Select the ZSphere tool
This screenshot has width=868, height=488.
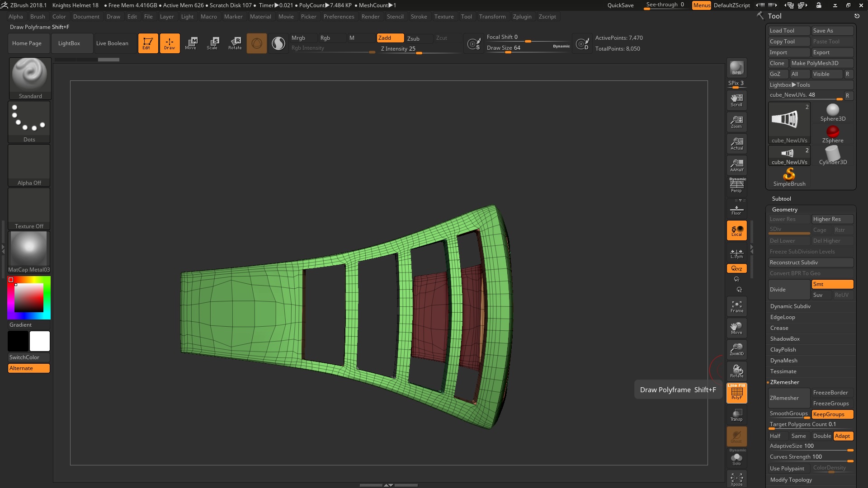[833, 134]
